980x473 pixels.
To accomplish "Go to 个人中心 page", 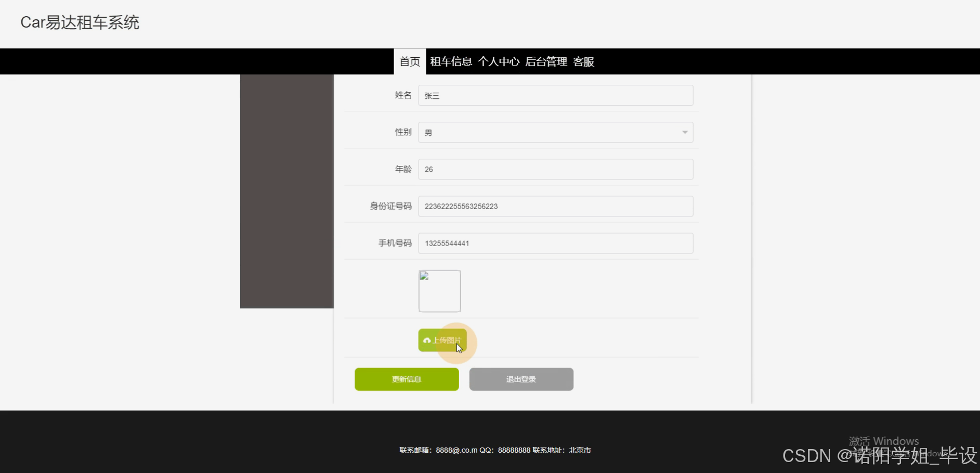I will coord(499,61).
